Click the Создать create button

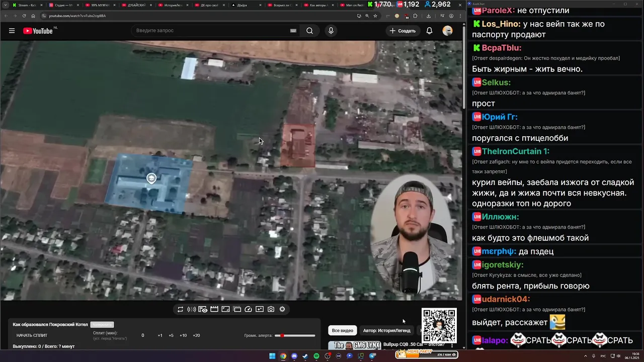coord(403,31)
